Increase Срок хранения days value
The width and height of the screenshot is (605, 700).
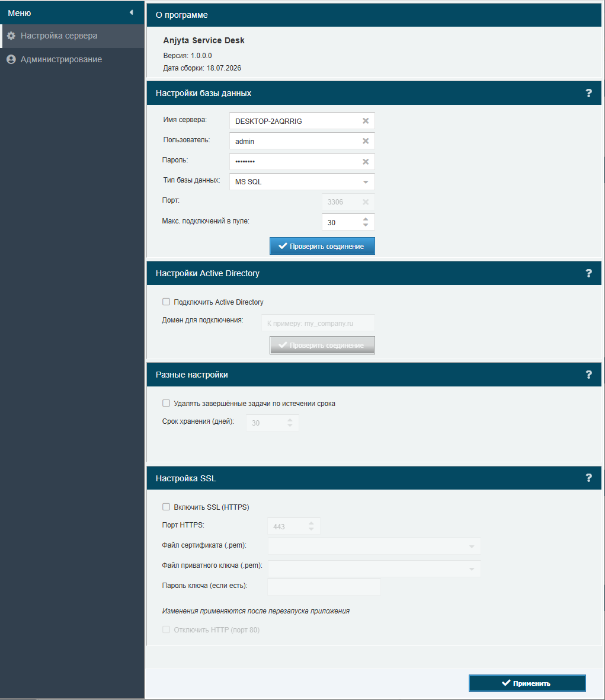290,420
